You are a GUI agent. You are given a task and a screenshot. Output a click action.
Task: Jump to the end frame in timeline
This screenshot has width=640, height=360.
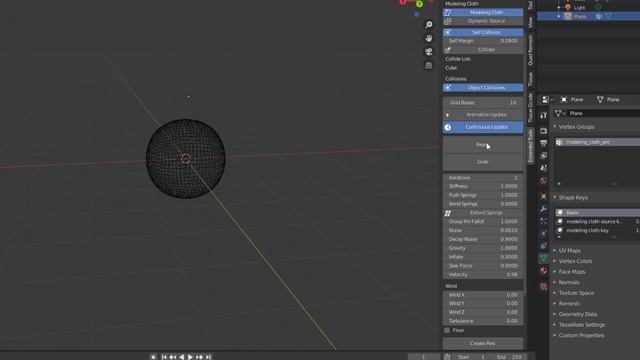click(x=209, y=357)
